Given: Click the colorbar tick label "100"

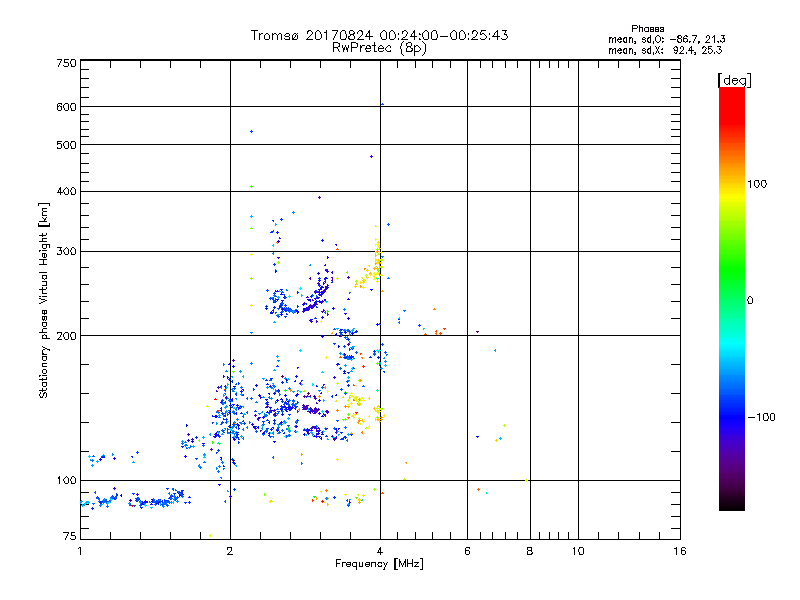Looking at the screenshot, I should [757, 184].
